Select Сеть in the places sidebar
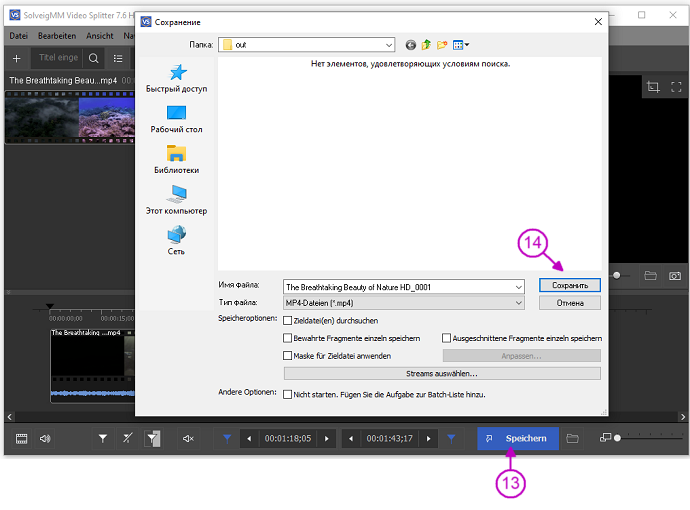The height and width of the screenshot is (510, 690). (176, 241)
